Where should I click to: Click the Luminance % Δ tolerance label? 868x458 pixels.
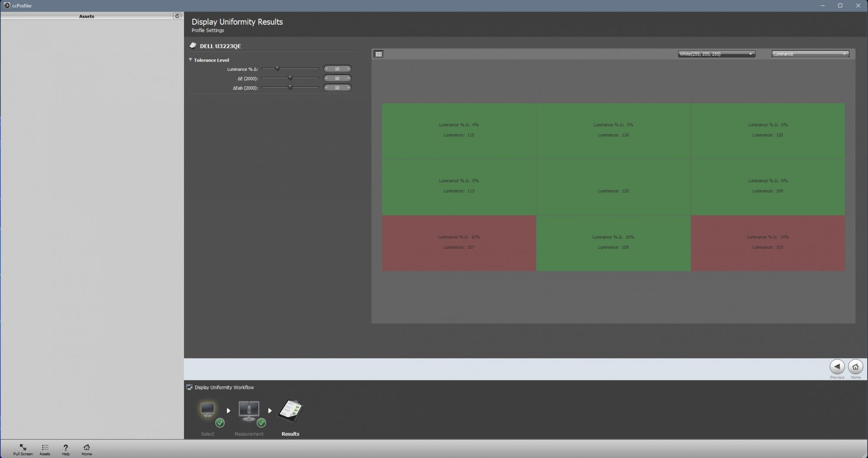click(x=242, y=69)
